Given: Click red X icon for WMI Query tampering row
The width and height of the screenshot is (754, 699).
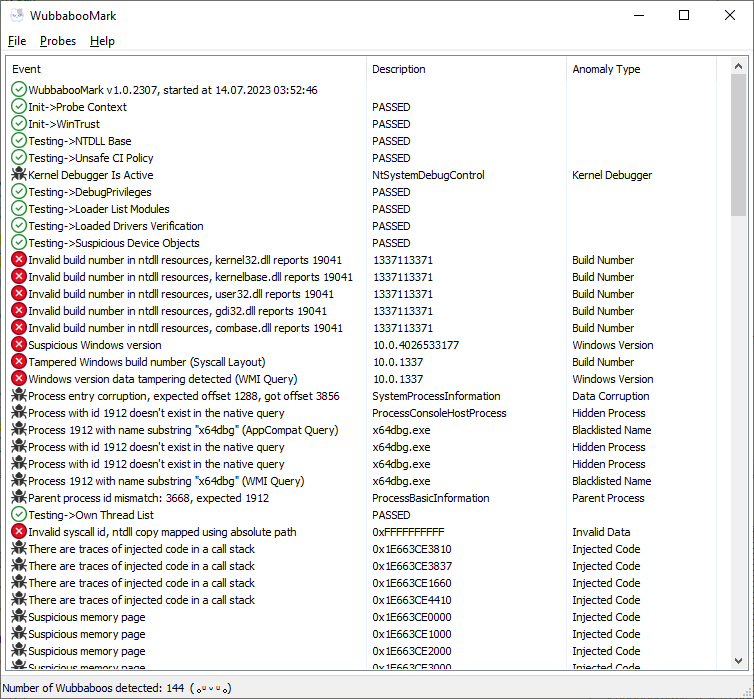Looking at the screenshot, I should coord(19,378).
